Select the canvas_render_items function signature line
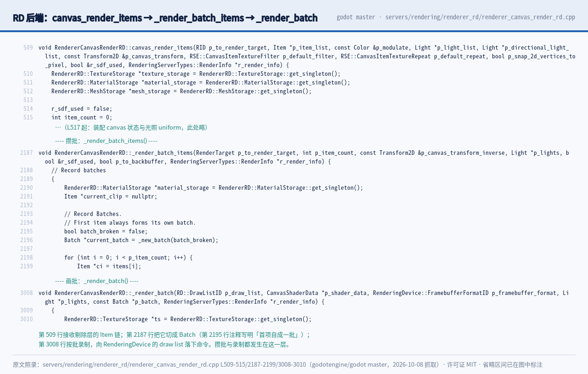588x374 pixels. (x=307, y=57)
